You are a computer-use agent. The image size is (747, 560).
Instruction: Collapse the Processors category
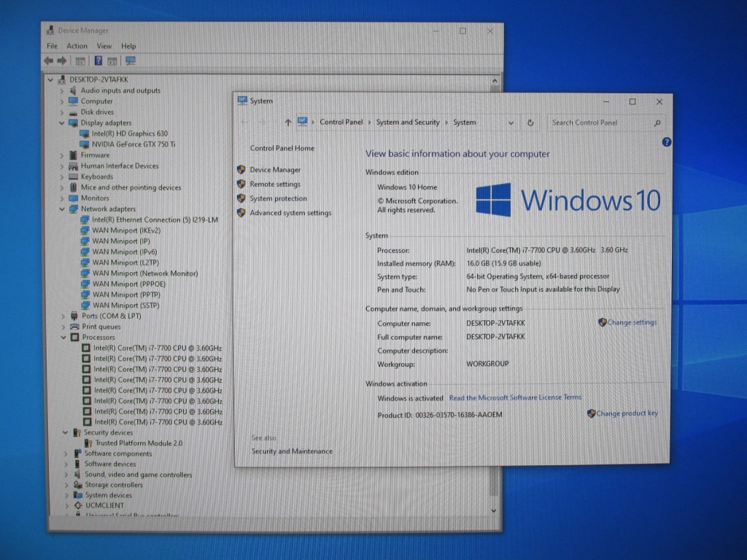[x=63, y=338]
